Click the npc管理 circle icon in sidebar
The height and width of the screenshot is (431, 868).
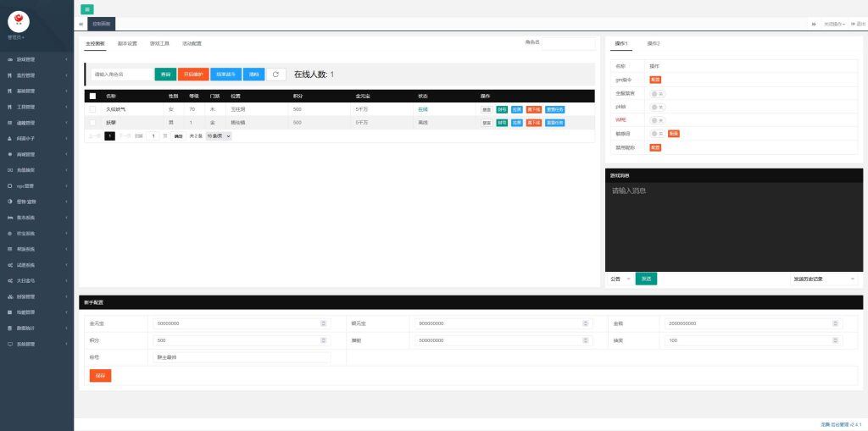click(x=9, y=185)
